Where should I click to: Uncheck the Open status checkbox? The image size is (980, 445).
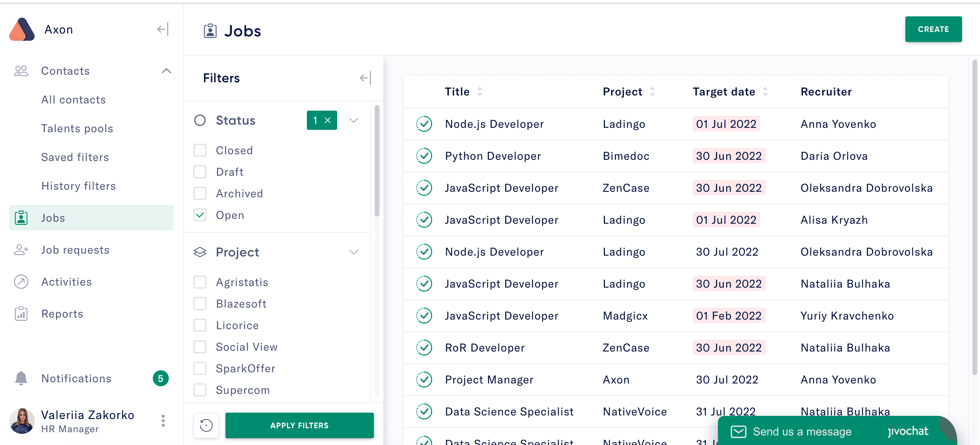tap(200, 215)
